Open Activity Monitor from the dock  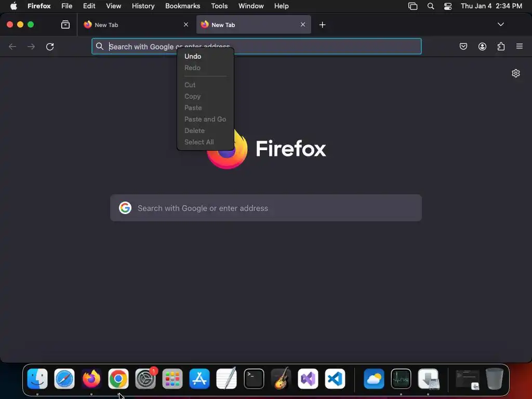click(x=401, y=379)
